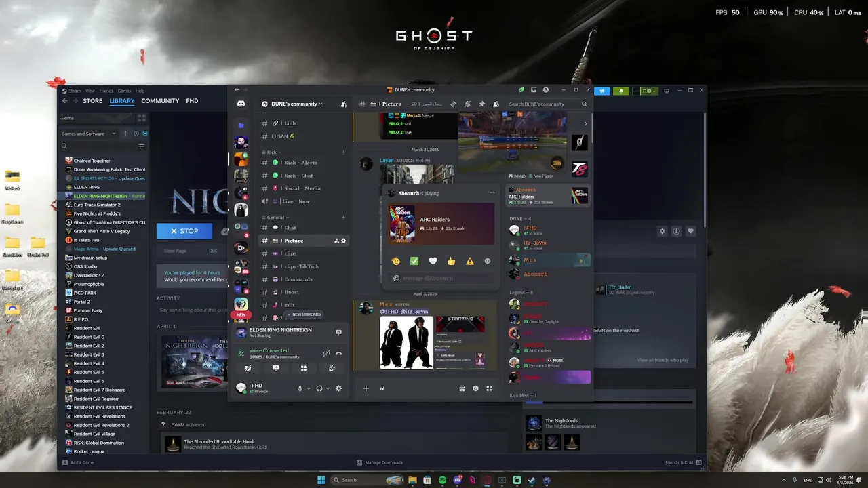Open the Threads icon in channel header
This screenshot has height=488, width=868.
[x=454, y=104]
